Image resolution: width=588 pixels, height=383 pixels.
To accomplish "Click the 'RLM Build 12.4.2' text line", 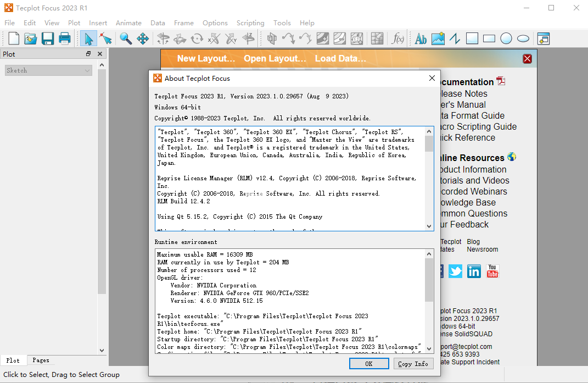I will tap(183, 201).
